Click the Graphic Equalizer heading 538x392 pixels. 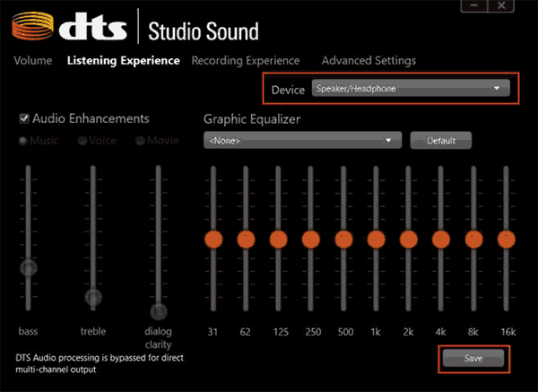(252, 119)
